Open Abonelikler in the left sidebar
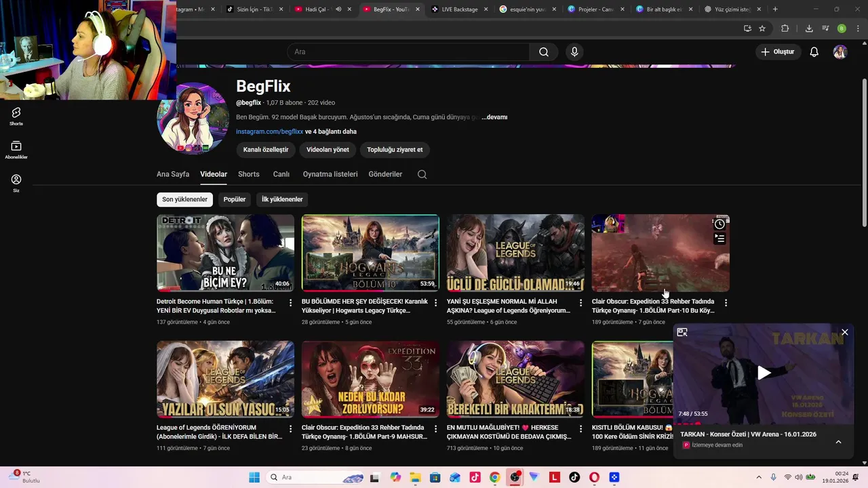Screen dimensions: 868x488 [x=16, y=150]
